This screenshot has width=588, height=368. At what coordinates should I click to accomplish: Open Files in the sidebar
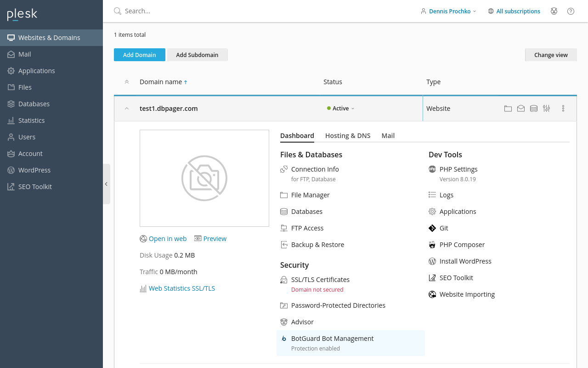pyautogui.click(x=51, y=87)
